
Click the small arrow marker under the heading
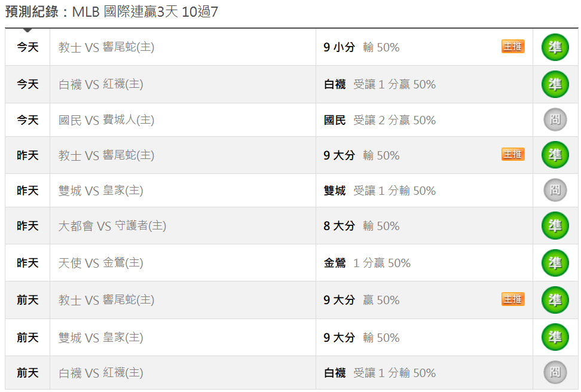(x=27, y=30)
